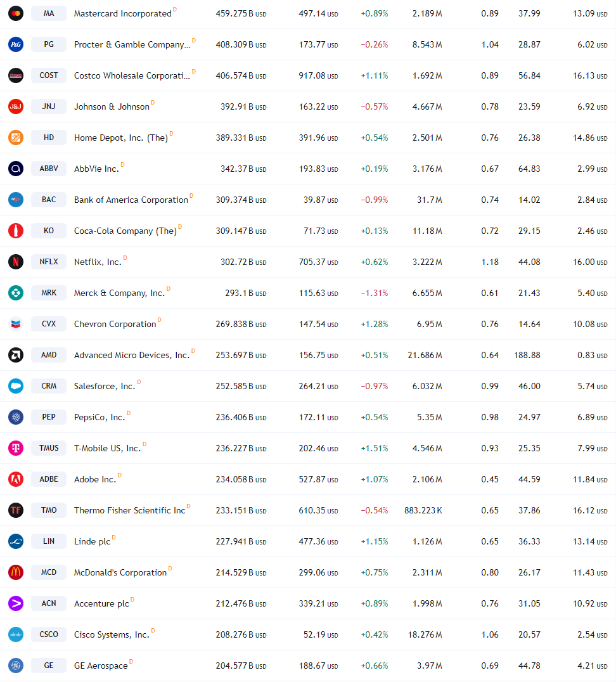This screenshot has width=616, height=682.
Task: Select the -1.31% change for Merck
Action: click(x=374, y=293)
